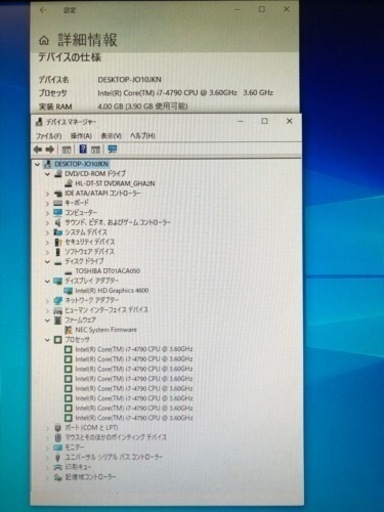This screenshot has height=512, width=384.
Task: Collapse the DVD/CD-ROM ドライブ category
Action: click(x=47, y=174)
